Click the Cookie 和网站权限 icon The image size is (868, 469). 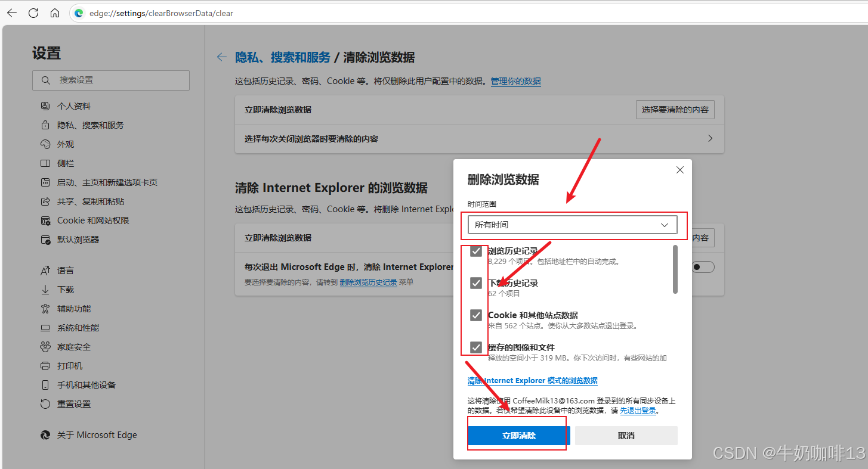(x=45, y=220)
